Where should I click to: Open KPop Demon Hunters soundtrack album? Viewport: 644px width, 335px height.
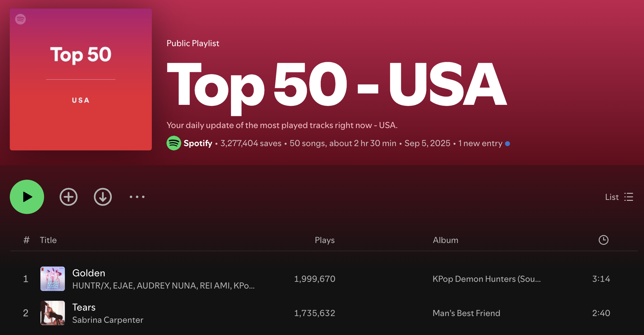tap(486, 279)
